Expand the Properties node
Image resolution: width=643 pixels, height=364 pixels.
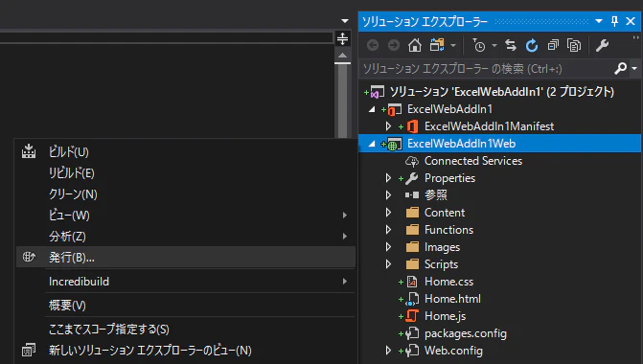(x=388, y=178)
